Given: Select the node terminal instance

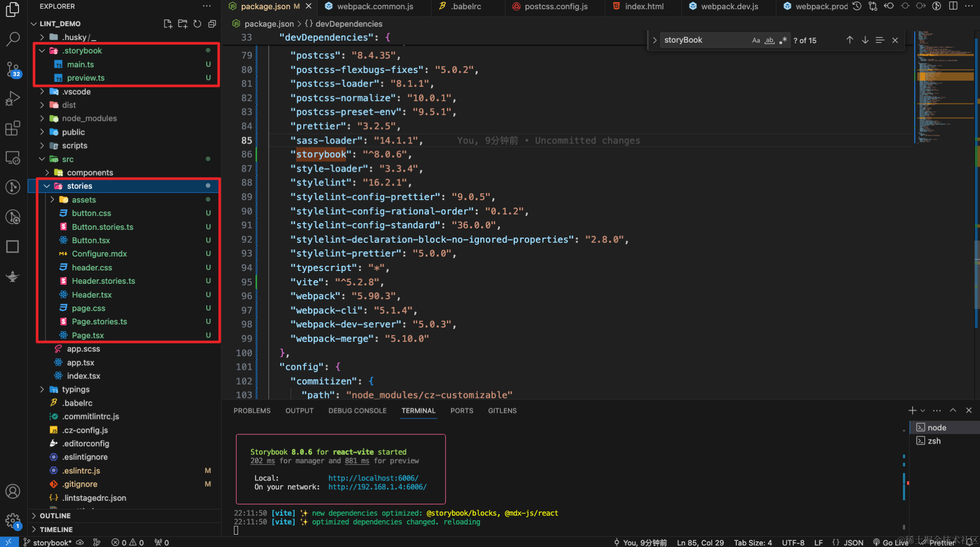Looking at the screenshot, I should tap(945, 427).
